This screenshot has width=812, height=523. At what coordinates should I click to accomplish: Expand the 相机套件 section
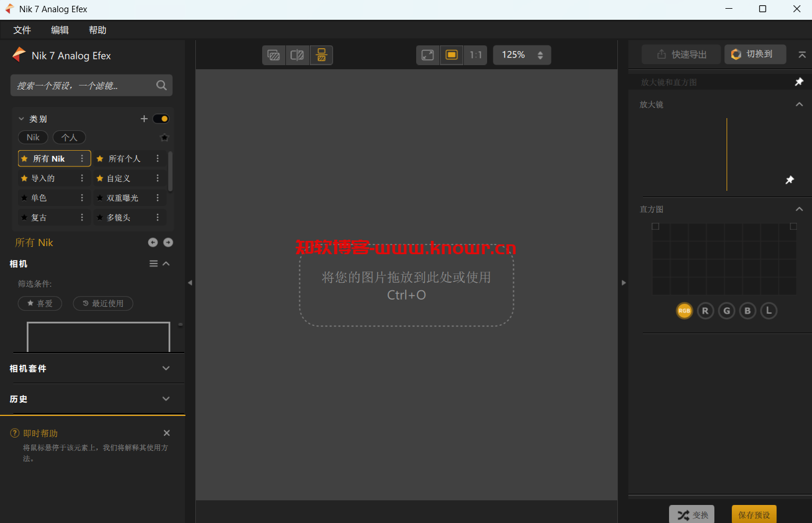[x=166, y=368]
